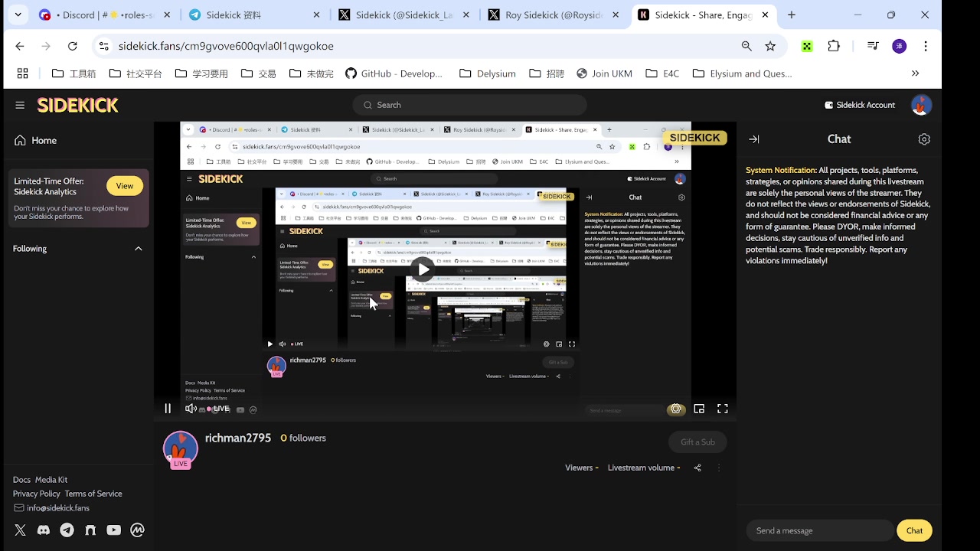Image resolution: width=980 pixels, height=551 pixels.
Task: Click into Send a message chat field
Action: coord(819,530)
